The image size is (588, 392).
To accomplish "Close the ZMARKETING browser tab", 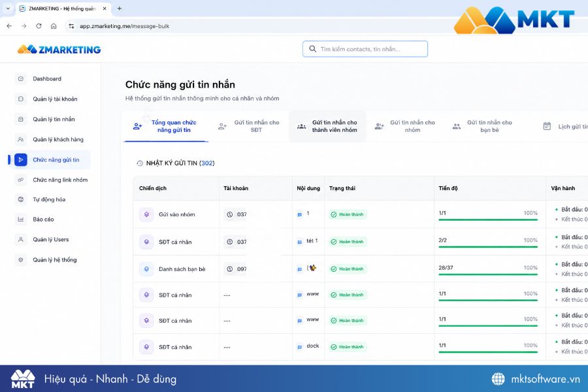I will (x=105, y=8).
